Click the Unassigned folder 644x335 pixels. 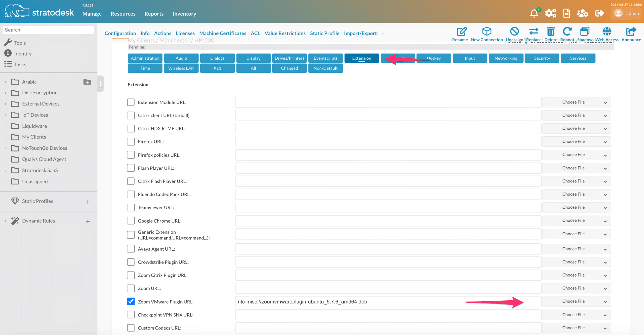coord(30,181)
